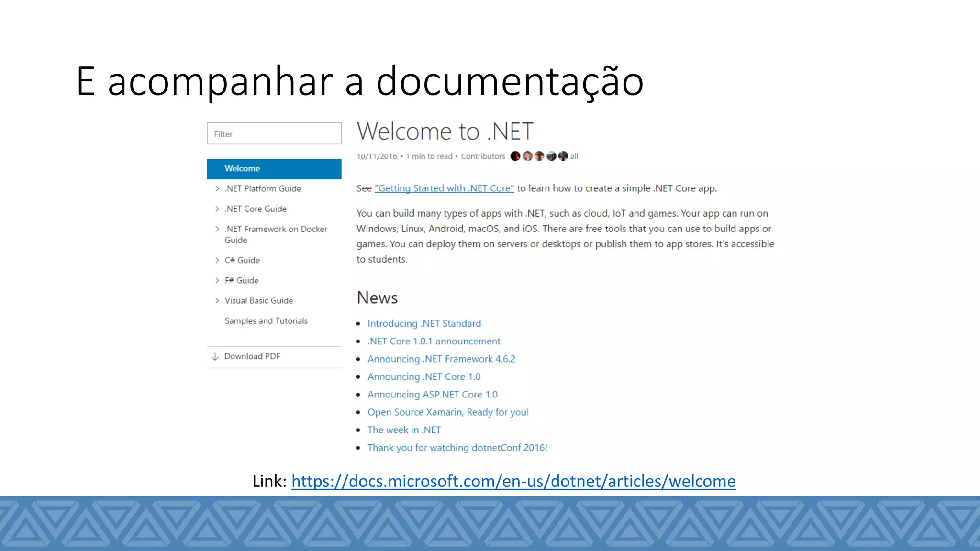Screen dimensions: 980x551
Task: Click the first contributor avatar
Action: (x=515, y=156)
